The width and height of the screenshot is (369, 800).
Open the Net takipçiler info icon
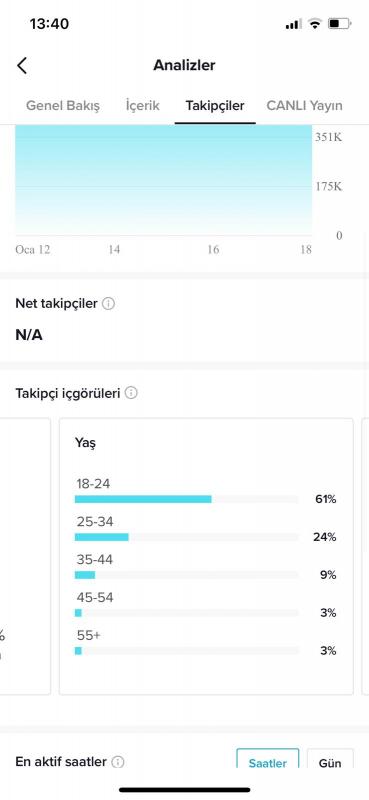click(x=108, y=304)
